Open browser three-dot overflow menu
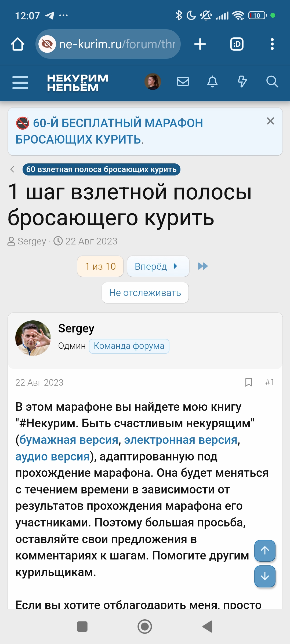The image size is (290, 644). point(272,44)
